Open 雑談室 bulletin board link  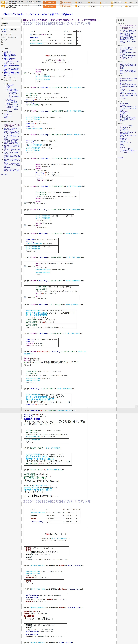tap(8, 87)
